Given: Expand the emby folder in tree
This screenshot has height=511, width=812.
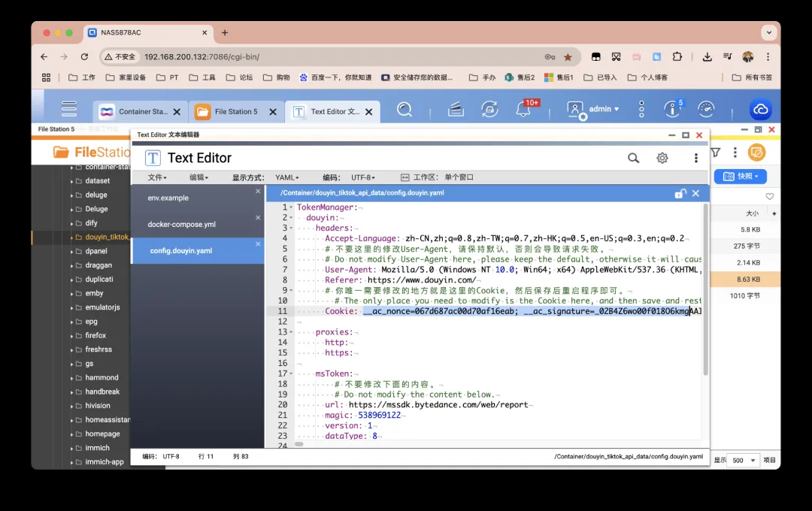Looking at the screenshot, I should 72,294.
